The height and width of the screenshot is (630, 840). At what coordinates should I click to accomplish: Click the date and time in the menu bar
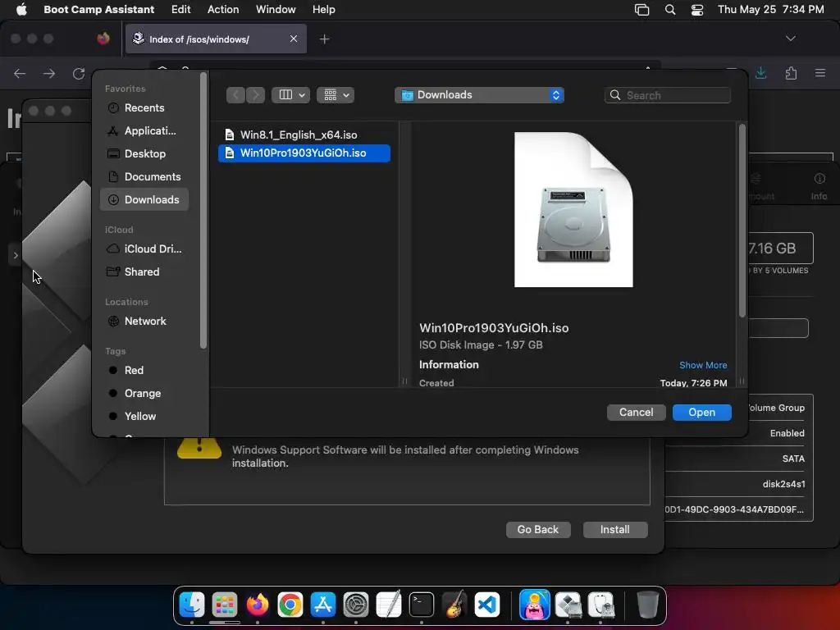pos(770,10)
